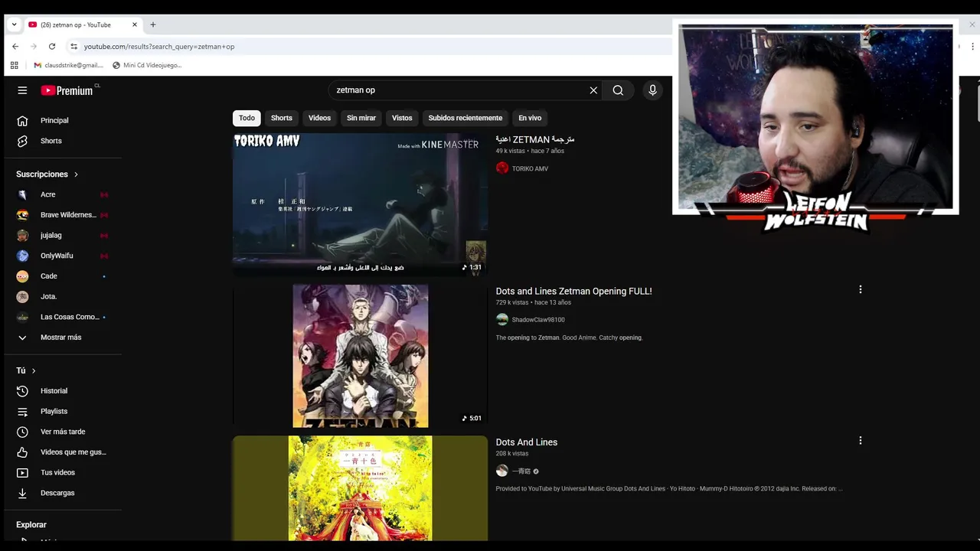This screenshot has width=980, height=551.
Task: Click the site info icon in address bar
Action: point(73,47)
